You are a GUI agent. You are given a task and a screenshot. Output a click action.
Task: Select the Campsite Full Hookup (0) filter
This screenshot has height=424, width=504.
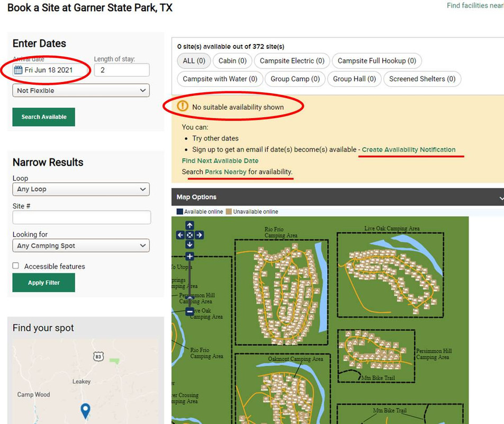[x=377, y=61]
